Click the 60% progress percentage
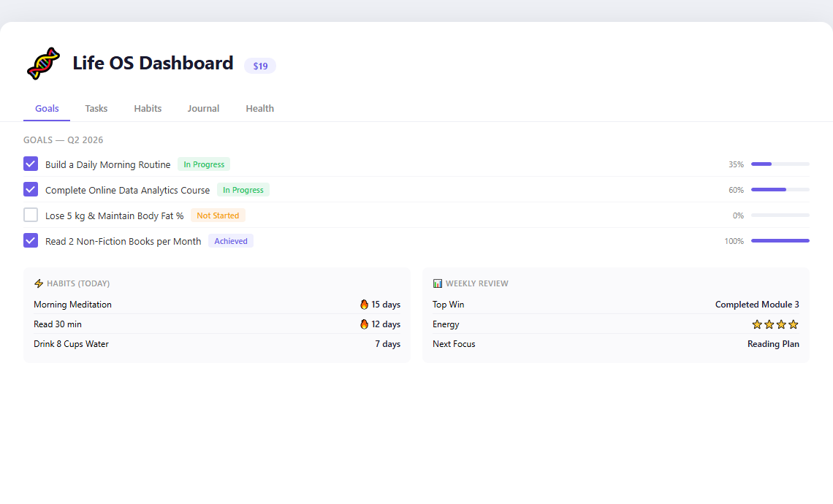The height and width of the screenshot is (504, 833). pos(737,190)
